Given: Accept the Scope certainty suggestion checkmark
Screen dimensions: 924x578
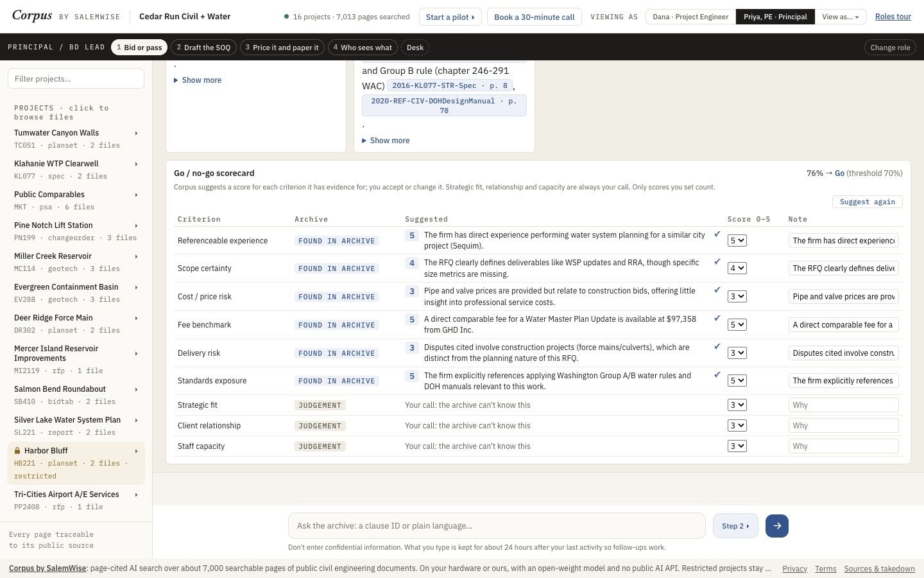Looking at the screenshot, I should coord(717,262).
